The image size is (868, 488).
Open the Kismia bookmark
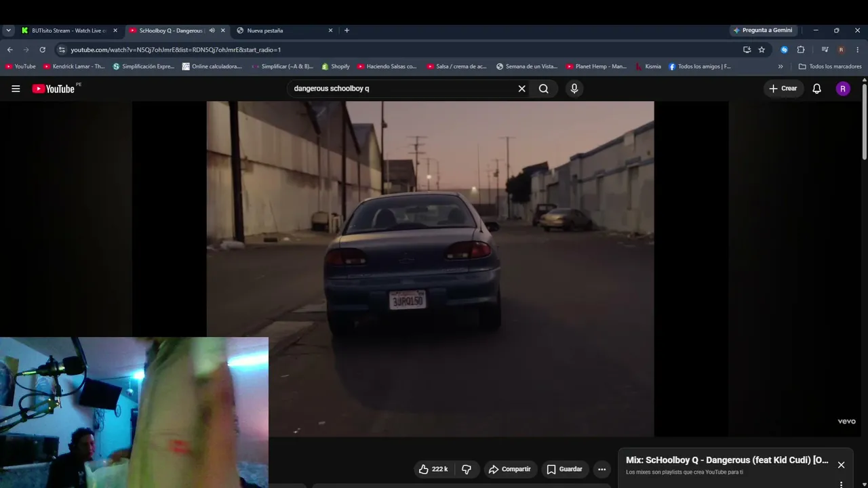click(648, 66)
